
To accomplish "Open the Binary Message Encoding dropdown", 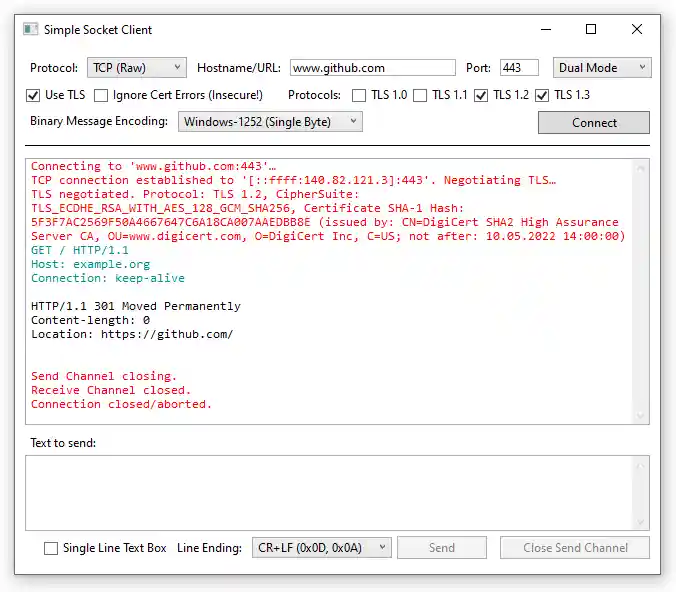I will [x=270, y=122].
